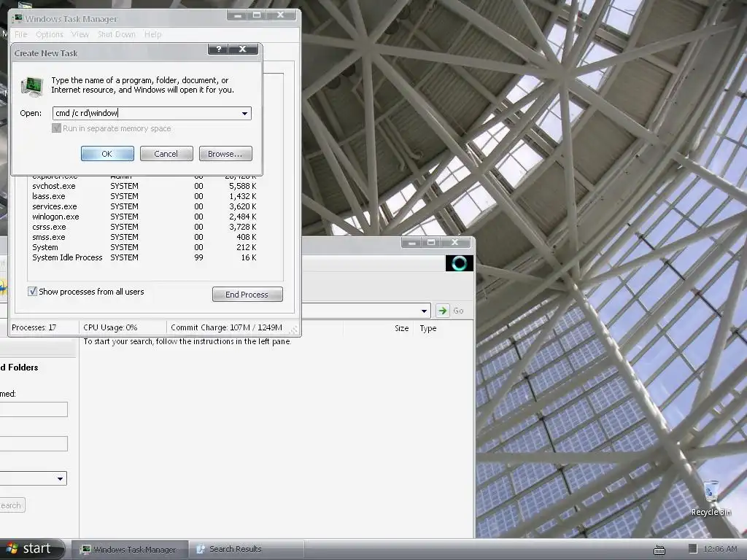Click the second search text field in left pane
This screenshot has width=747, height=560.
tap(34, 444)
